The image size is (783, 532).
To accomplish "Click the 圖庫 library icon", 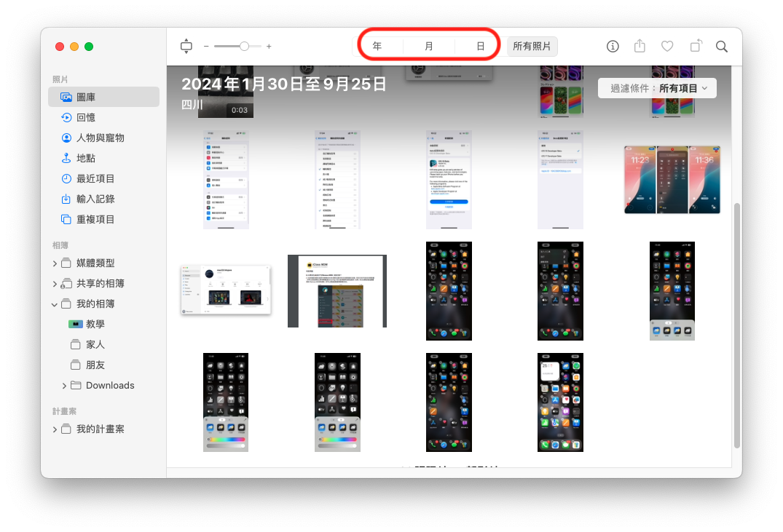I will pyautogui.click(x=66, y=97).
